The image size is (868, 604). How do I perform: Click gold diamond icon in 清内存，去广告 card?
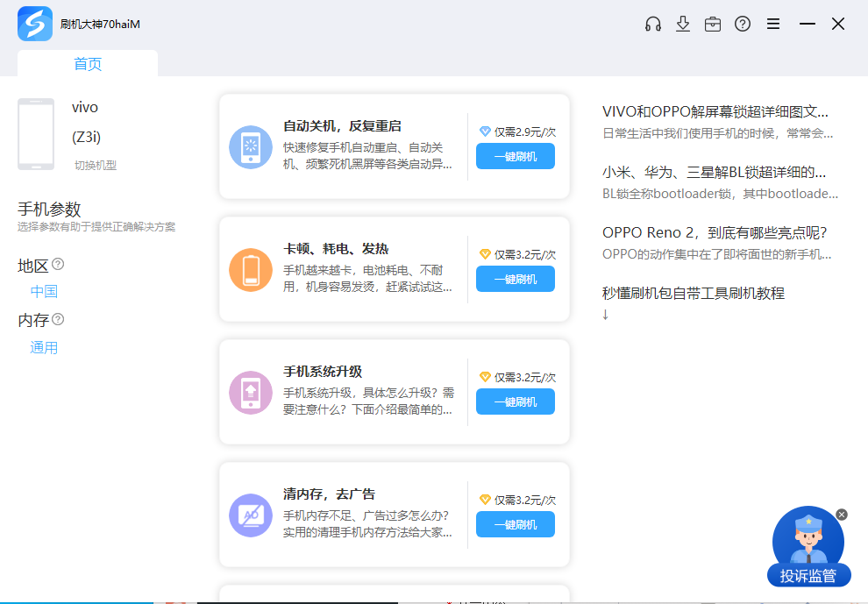[x=485, y=500]
